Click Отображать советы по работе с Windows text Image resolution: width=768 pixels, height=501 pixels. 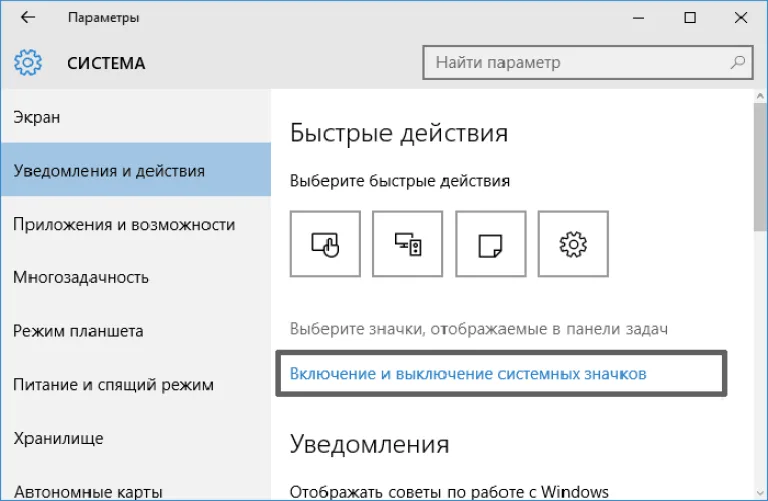point(449,492)
